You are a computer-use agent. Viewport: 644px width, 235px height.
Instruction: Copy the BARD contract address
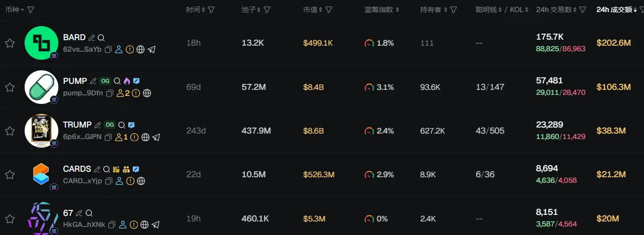tap(108, 49)
